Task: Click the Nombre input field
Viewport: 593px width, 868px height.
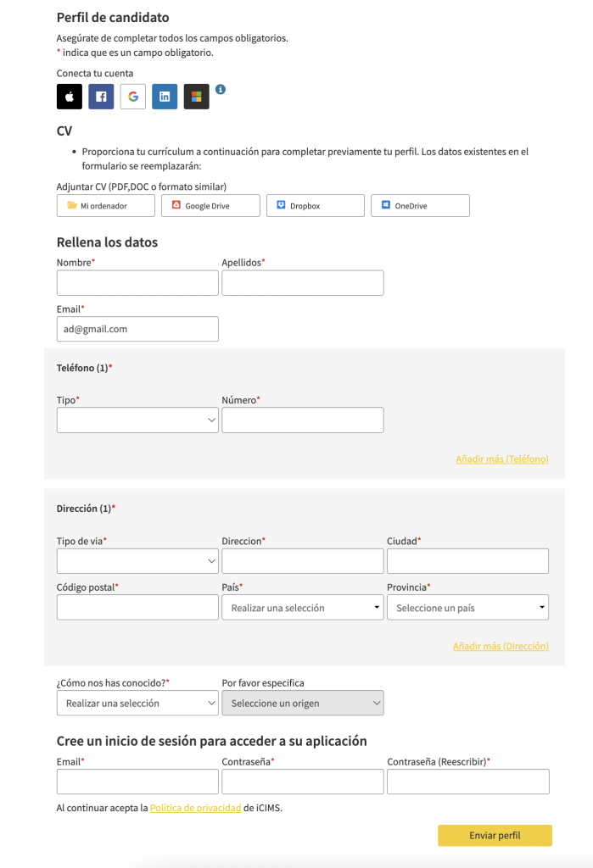Action: pos(137,282)
